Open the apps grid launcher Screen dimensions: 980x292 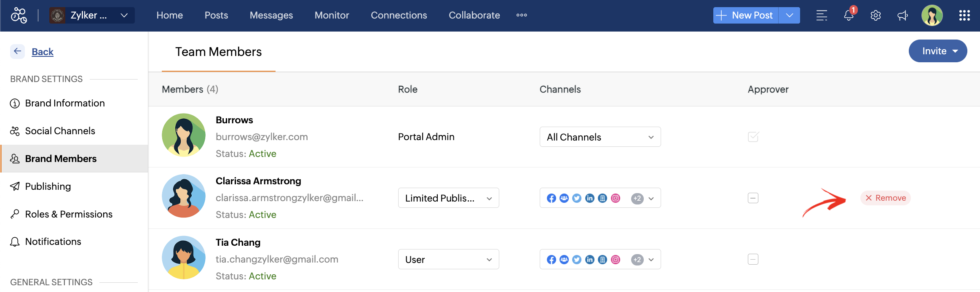[964, 16]
